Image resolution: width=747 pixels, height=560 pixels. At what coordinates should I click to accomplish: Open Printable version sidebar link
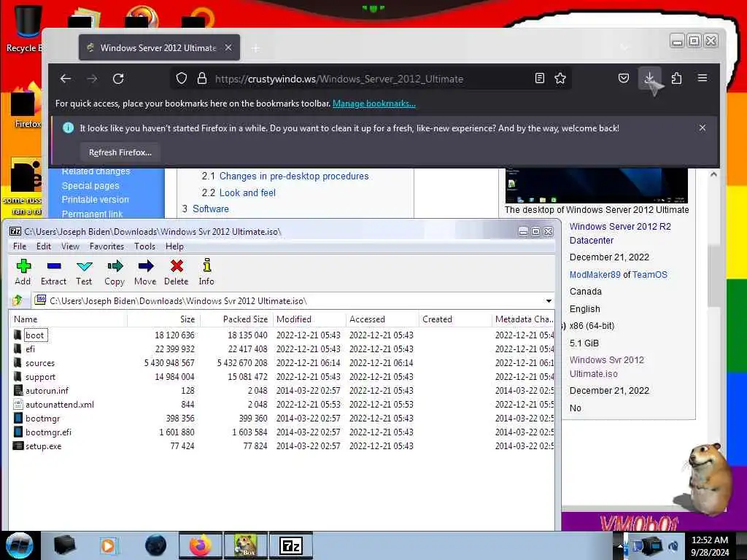click(96, 200)
